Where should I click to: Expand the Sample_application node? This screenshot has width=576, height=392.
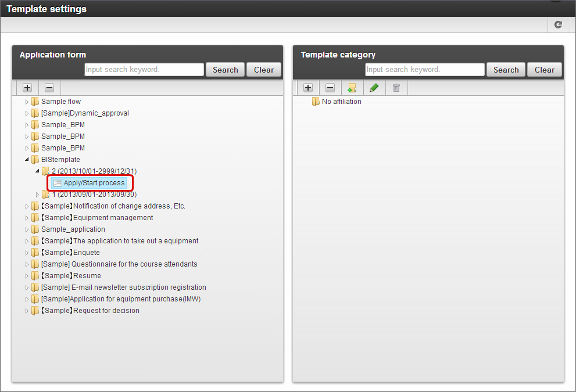pos(27,229)
